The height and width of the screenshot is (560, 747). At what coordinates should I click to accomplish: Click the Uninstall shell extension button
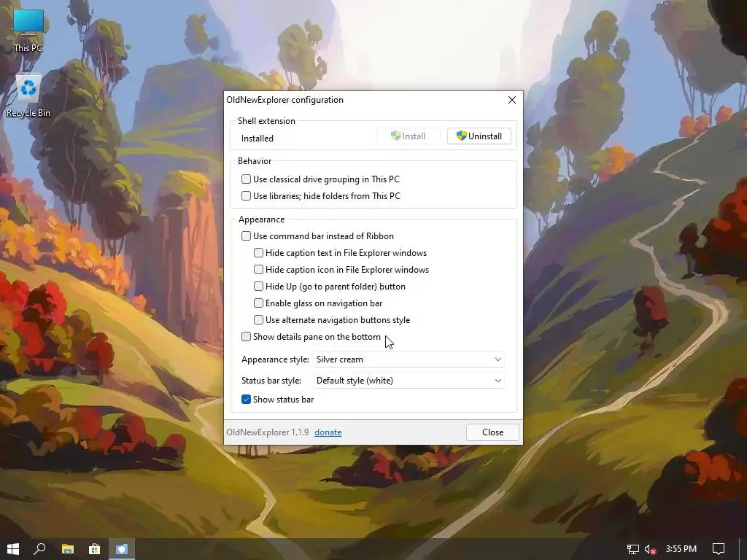click(479, 136)
